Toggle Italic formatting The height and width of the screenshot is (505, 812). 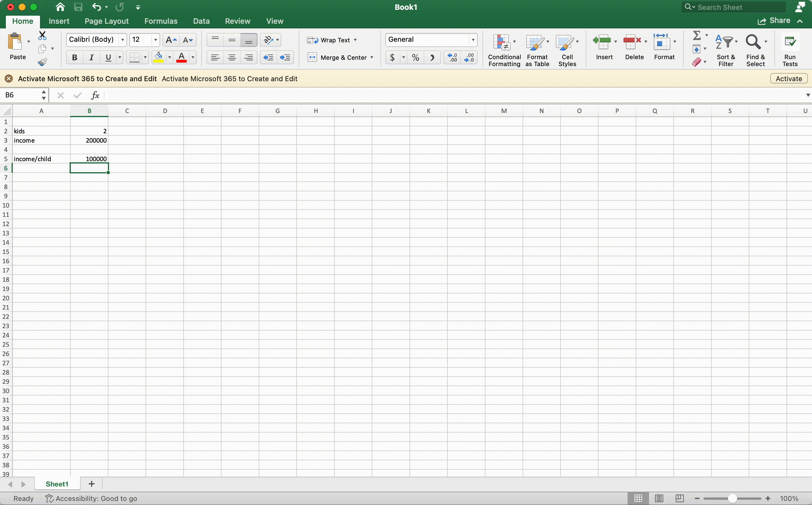click(91, 58)
